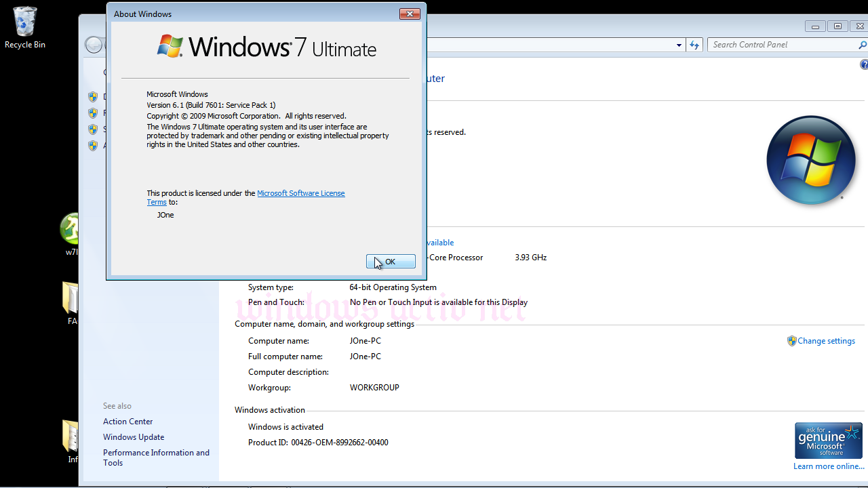868x488 pixels.
Task: Open Action Center in See also
Action: (127, 422)
